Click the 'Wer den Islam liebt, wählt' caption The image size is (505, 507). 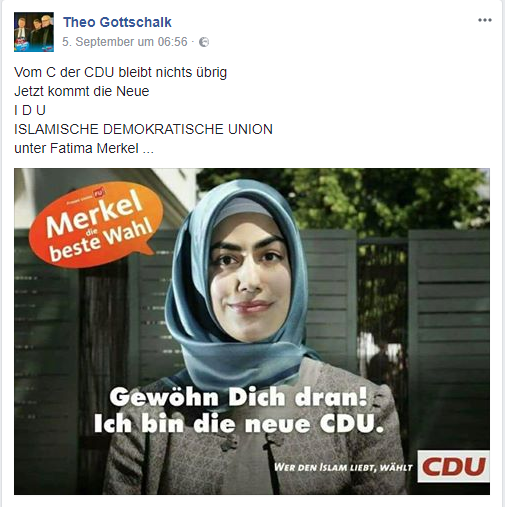[x=343, y=467]
